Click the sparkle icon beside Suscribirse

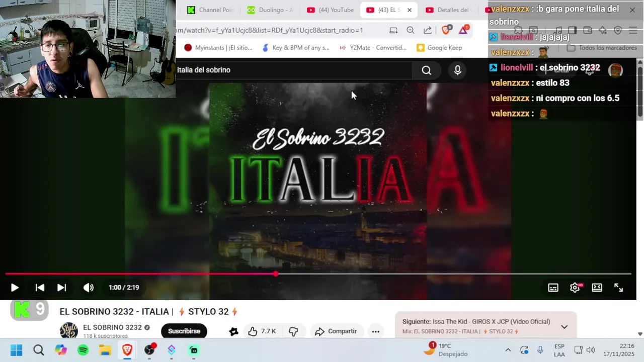click(x=233, y=331)
